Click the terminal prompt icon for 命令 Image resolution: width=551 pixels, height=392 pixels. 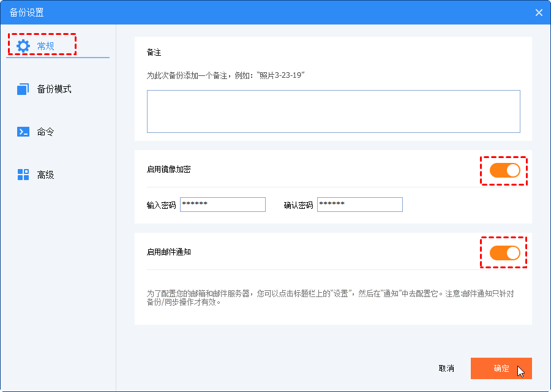click(23, 132)
